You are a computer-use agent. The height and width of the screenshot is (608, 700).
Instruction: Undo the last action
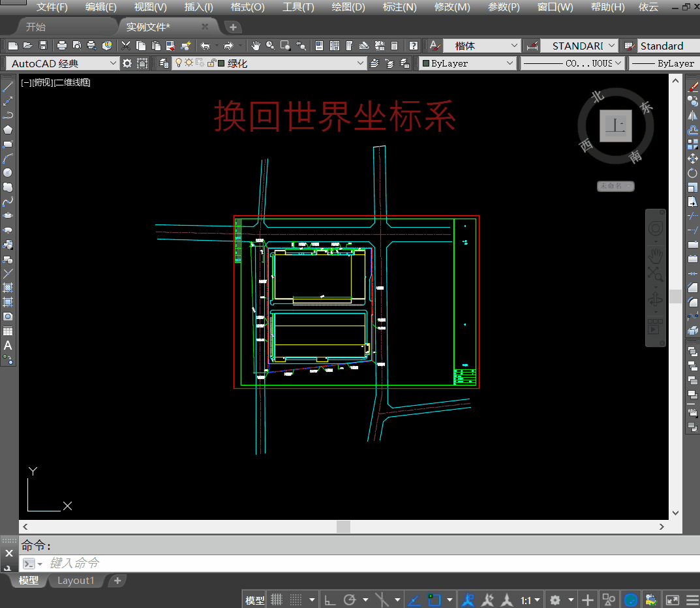click(x=205, y=46)
